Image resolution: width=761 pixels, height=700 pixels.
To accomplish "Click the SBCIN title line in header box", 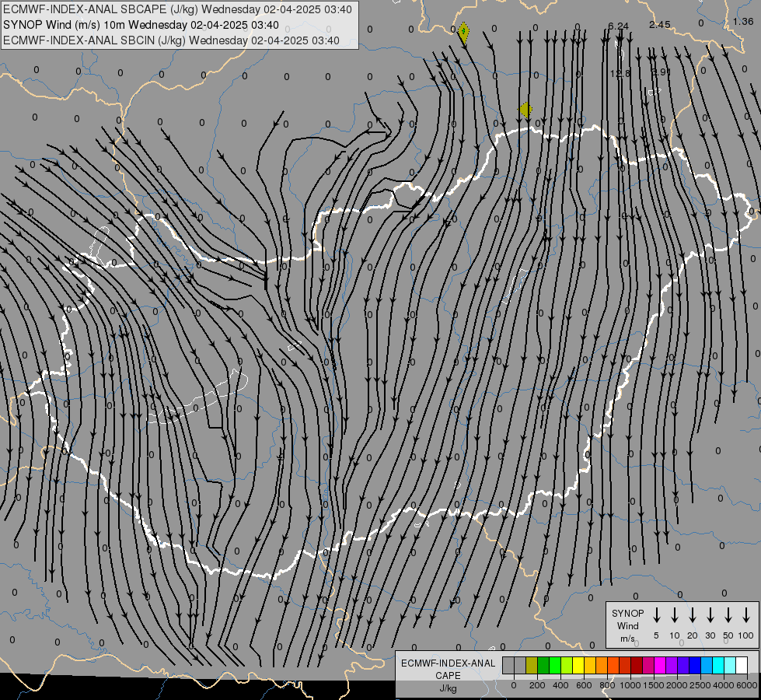I will coord(171,40).
